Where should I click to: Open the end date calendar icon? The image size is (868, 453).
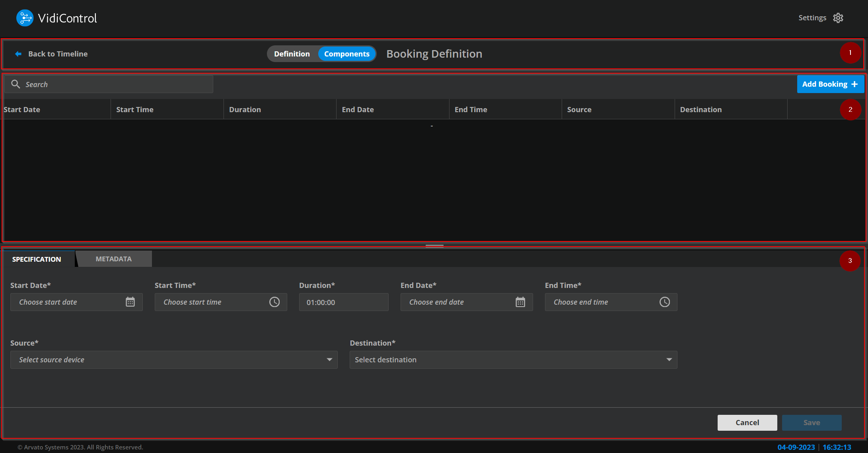click(x=520, y=302)
